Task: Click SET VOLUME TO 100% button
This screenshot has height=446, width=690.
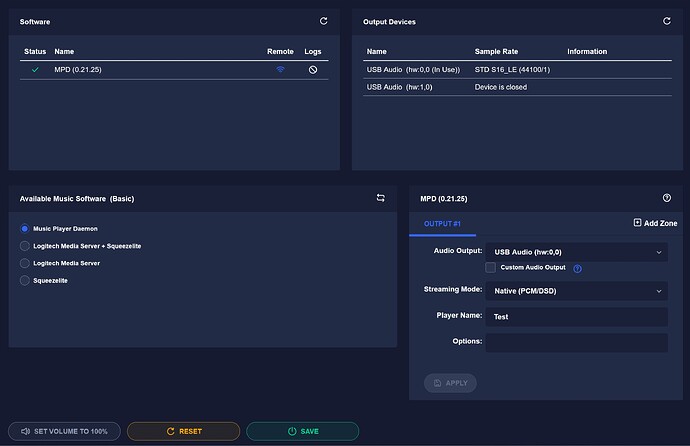Action: click(64, 431)
